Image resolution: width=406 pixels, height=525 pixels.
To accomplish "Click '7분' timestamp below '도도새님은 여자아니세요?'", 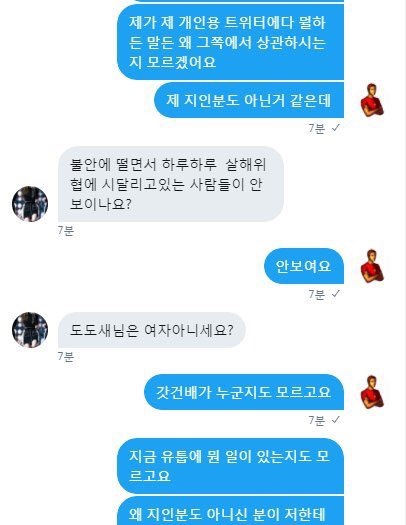I will 66,357.
